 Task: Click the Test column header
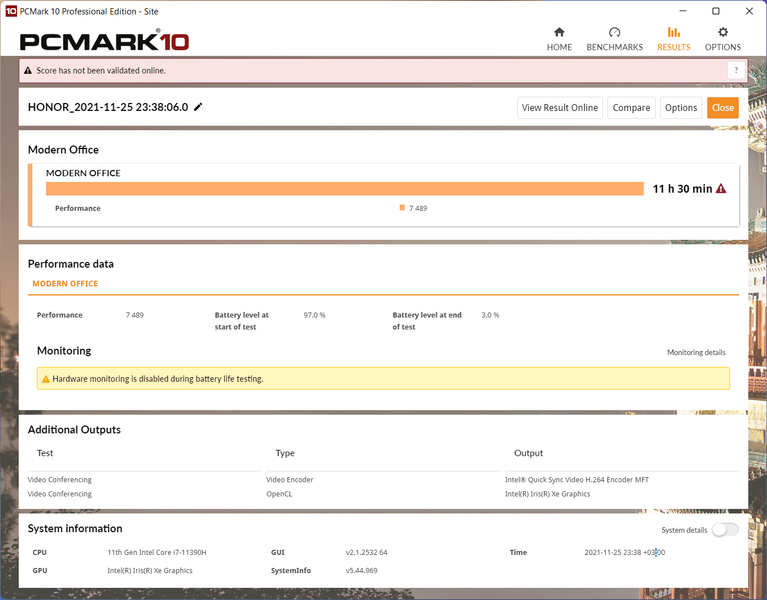click(x=45, y=453)
